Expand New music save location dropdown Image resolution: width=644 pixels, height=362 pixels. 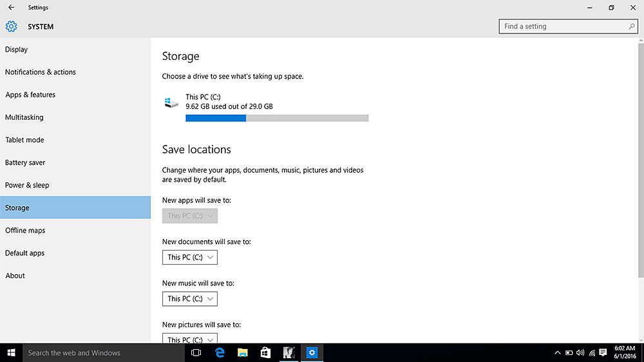click(x=190, y=299)
